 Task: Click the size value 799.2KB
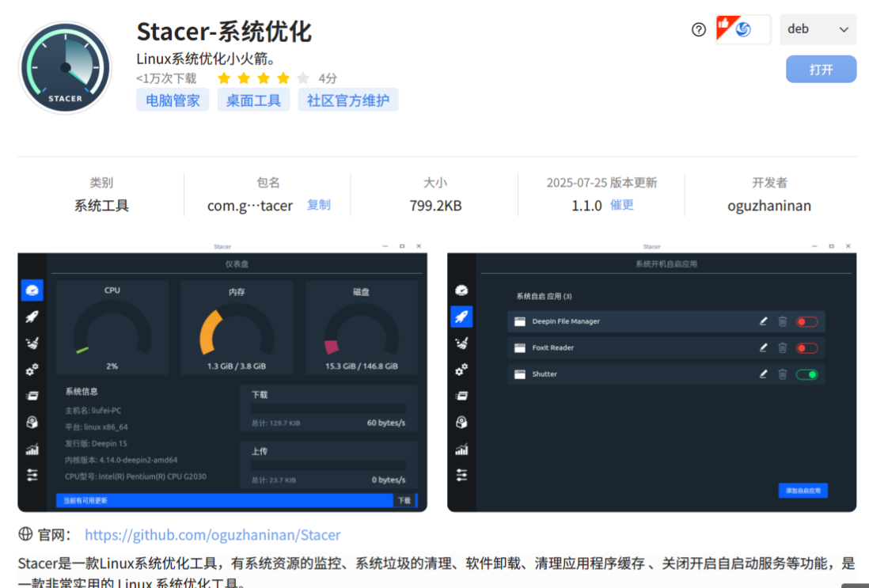(435, 206)
